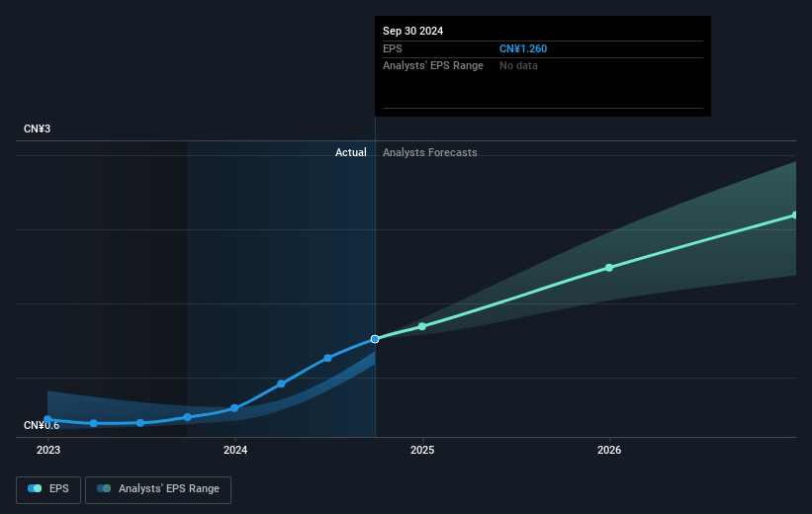The image size is (812, 514).
Task: Click the 2025 x-axis label
Action: point(422,450)
